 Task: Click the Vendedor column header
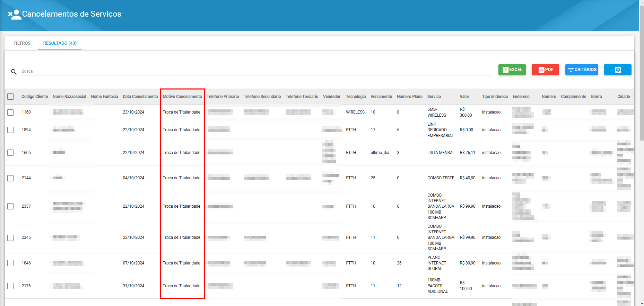point(332,97)
